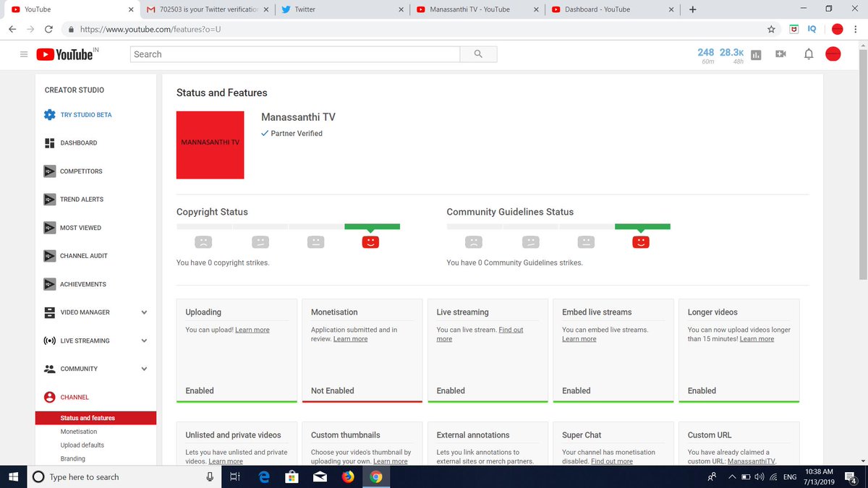Click Learn more under Longer videos
Screen dimensions: 868x488
757,339
